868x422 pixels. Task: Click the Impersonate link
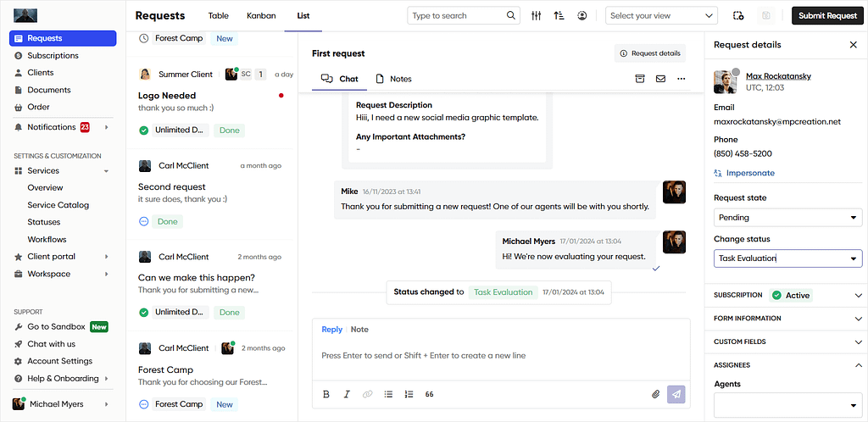click(x=744, y=173)
